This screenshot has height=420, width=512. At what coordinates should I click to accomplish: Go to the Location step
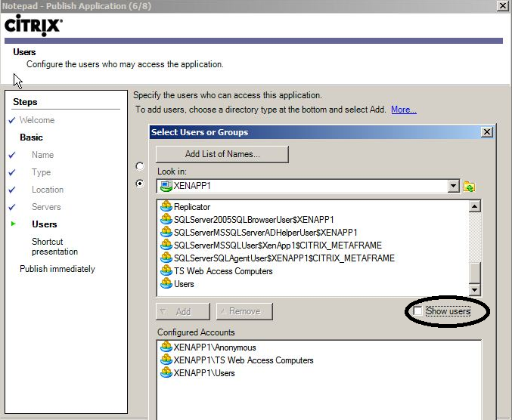click(x=48, y=190)
